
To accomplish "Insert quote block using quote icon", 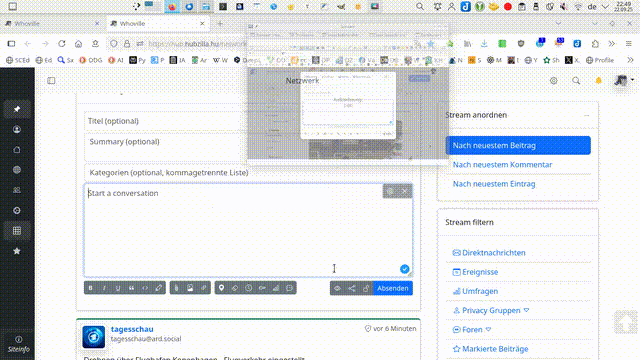I will coord(131,288).
